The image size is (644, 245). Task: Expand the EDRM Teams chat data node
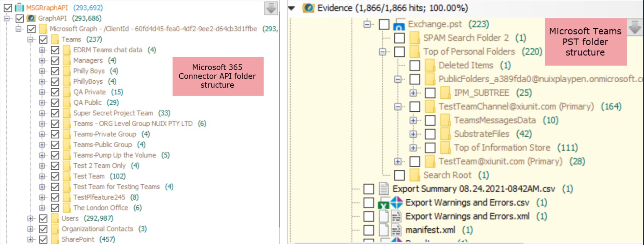[42, 50]
